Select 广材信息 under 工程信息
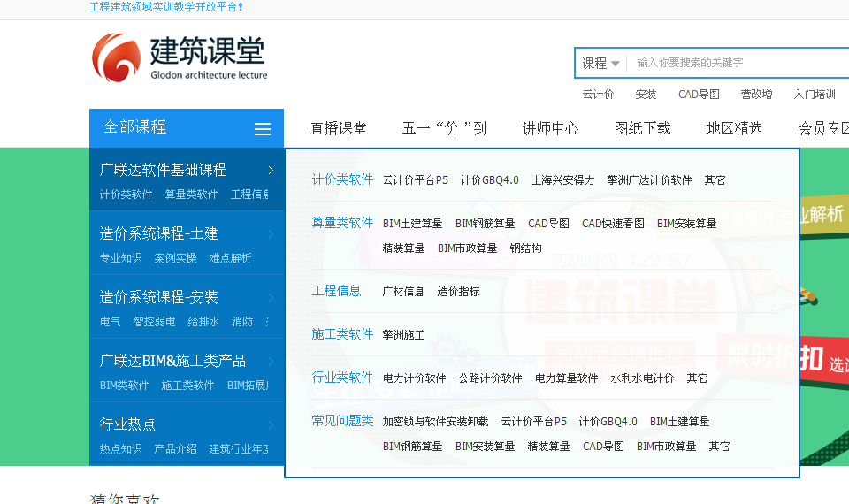Image resolution: width=849 pixels, height=504 pixels. click(403, 291)
